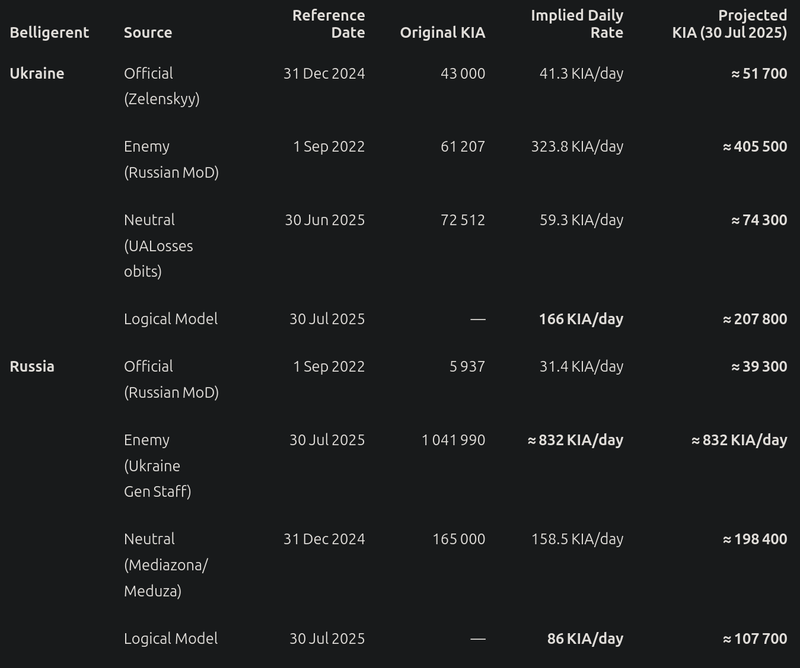Click the Ukraine Gen Staff source cell

158,465
